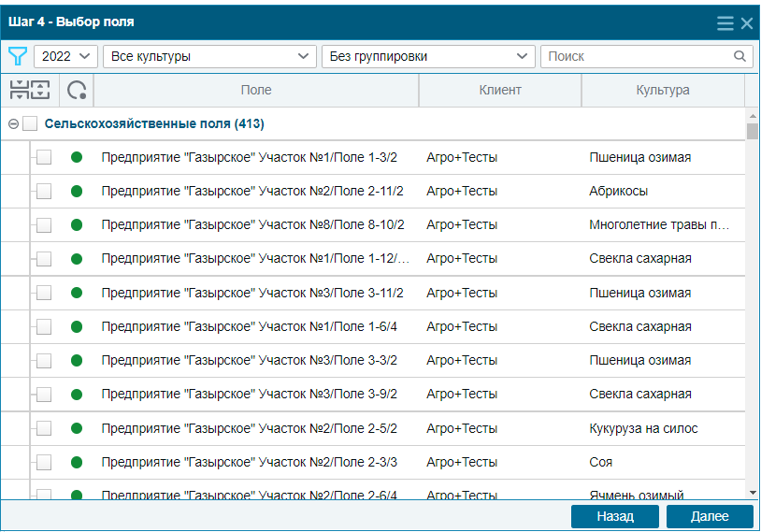Check the Сельскохозяйственные поля group checkbox
Screen dimensions: 761x532
(30, 123)
